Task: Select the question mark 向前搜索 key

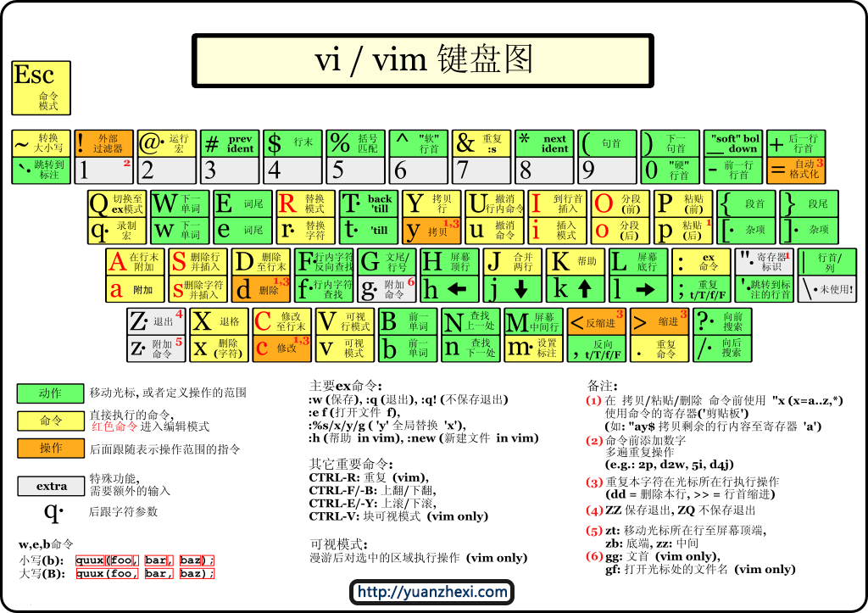Action: [722, 321]
